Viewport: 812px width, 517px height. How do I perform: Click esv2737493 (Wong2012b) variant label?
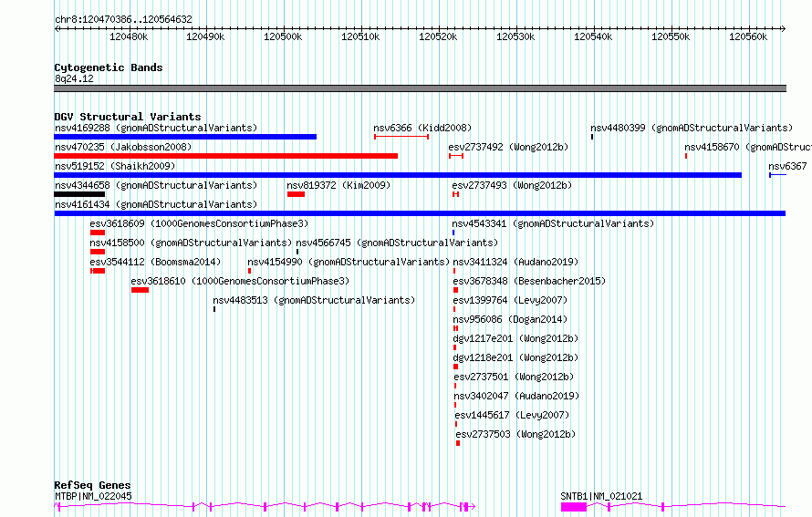512,185
